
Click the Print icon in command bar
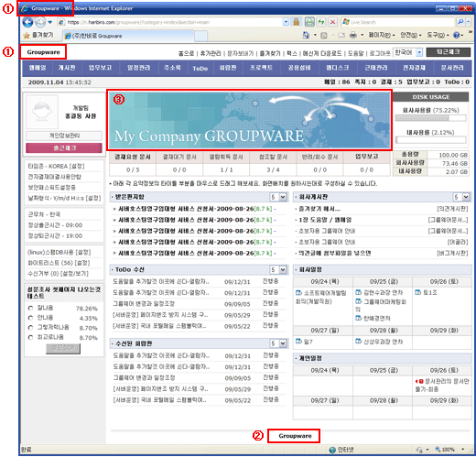[x=353, y=36]
